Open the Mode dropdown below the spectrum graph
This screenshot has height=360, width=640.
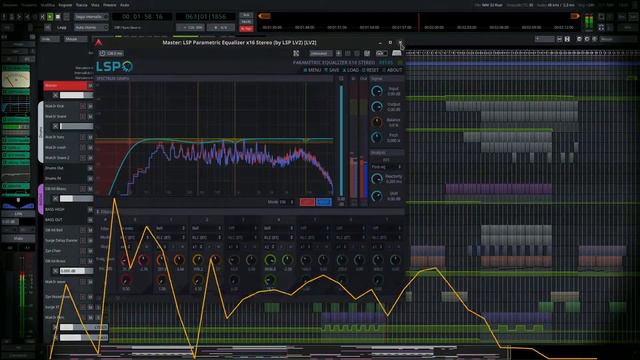286,202
